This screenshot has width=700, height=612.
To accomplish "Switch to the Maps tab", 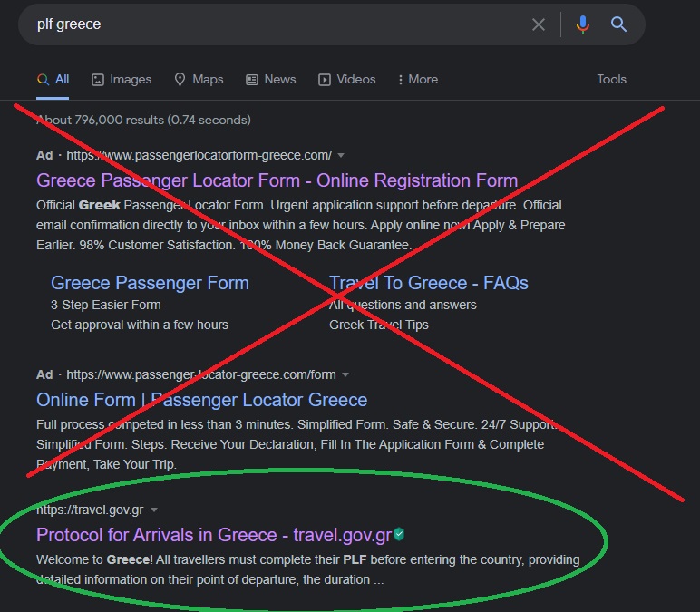I will pos(199,80).
